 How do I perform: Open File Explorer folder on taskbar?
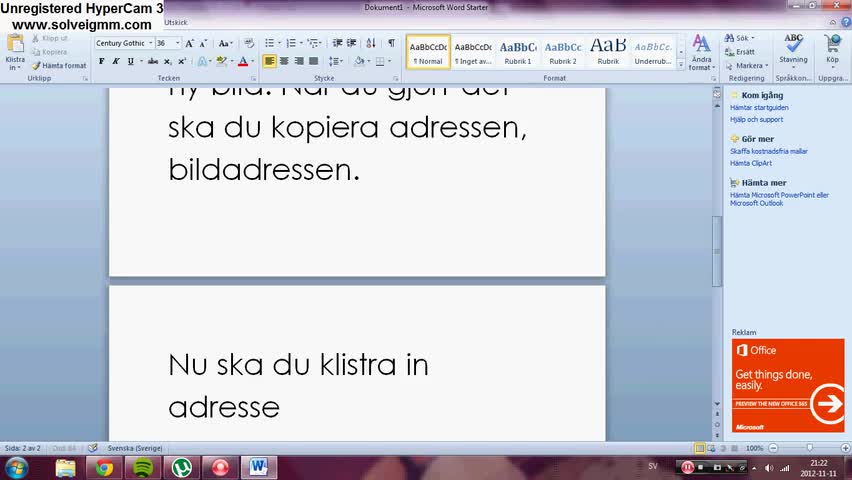65,467
